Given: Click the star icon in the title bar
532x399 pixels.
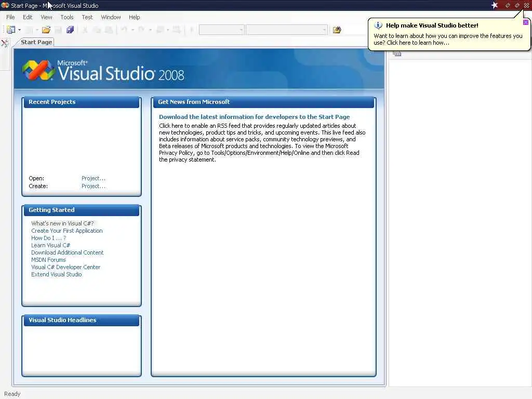Looking at the screenshot, I should (495, 5).
